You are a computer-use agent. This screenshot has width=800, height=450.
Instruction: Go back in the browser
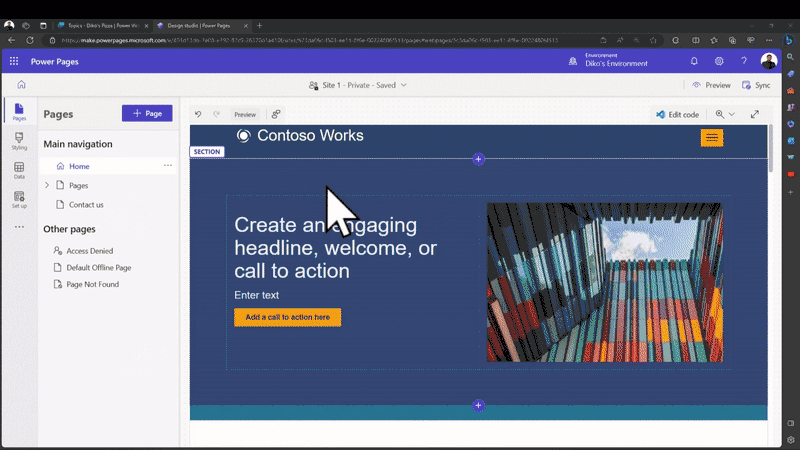coord(11,40)
